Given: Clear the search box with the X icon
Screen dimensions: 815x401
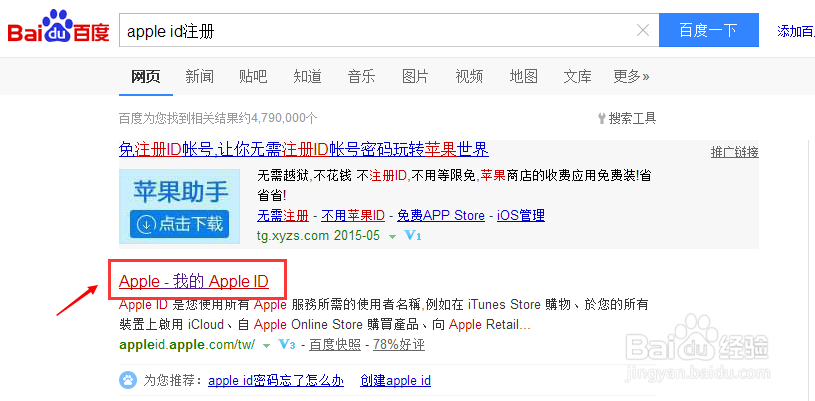Looking at the screenshot, I should point(643,31).
